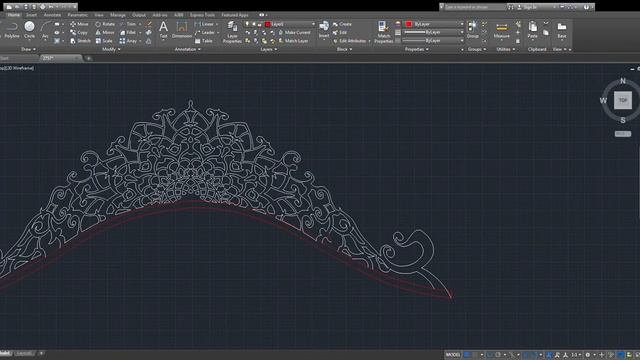Click the Match Properties tool
This screenshot has height=360, width=640.
pos(383,32)
